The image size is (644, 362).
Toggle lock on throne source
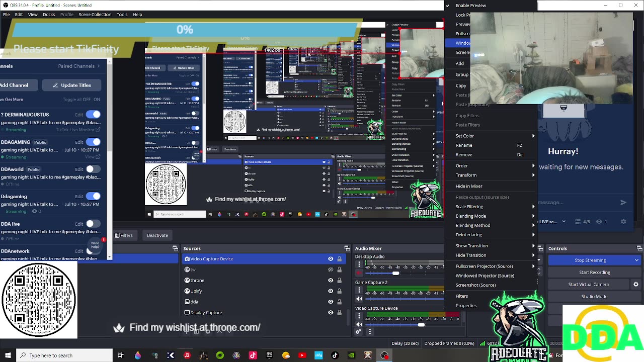tap(339, 281)
